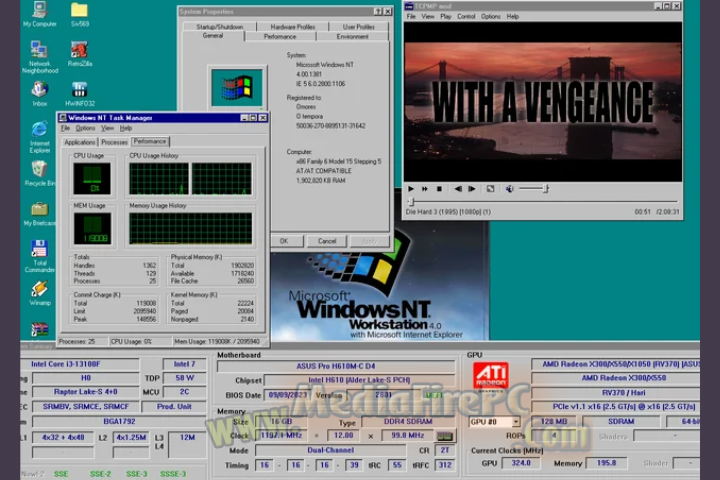Viewport: 720px width, 480px height.
Task: Open Play menu in media player
Action: pos(446,16)
